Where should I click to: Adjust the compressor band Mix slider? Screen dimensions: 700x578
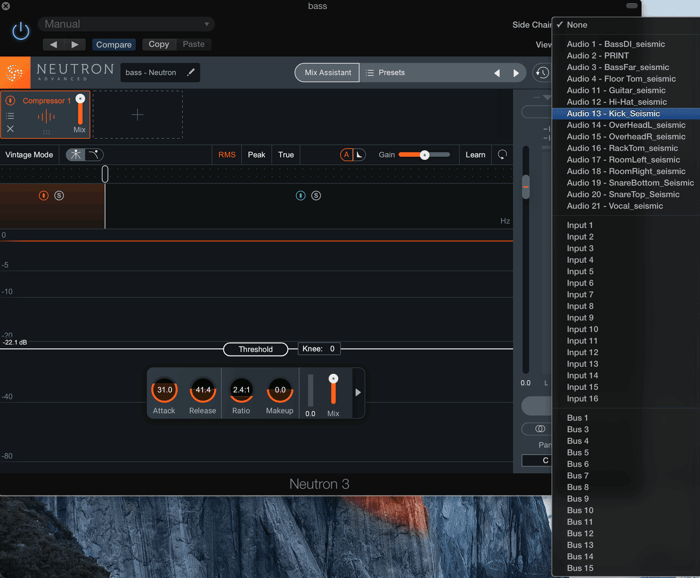pyautogui.click(x=333, y=389)
